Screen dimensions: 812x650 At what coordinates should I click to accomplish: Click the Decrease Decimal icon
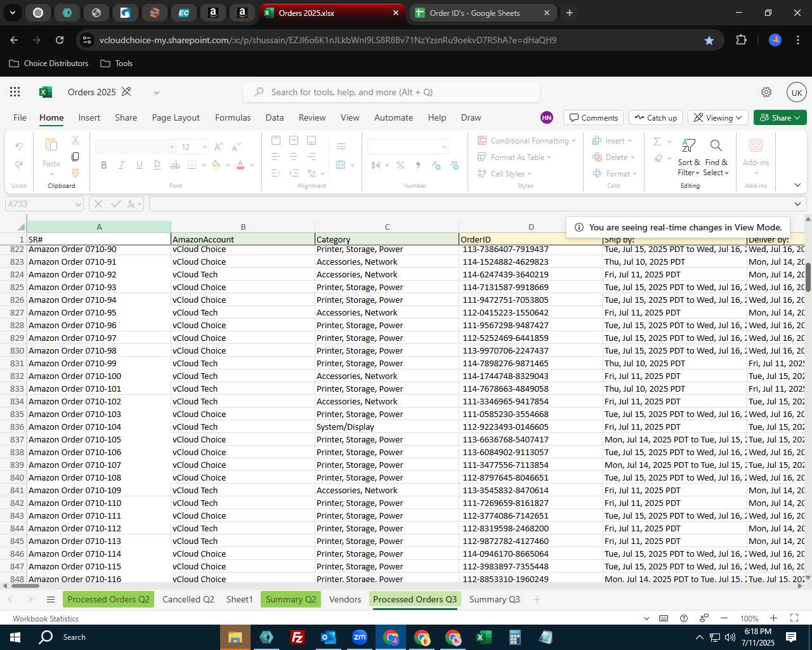(454, 165)
